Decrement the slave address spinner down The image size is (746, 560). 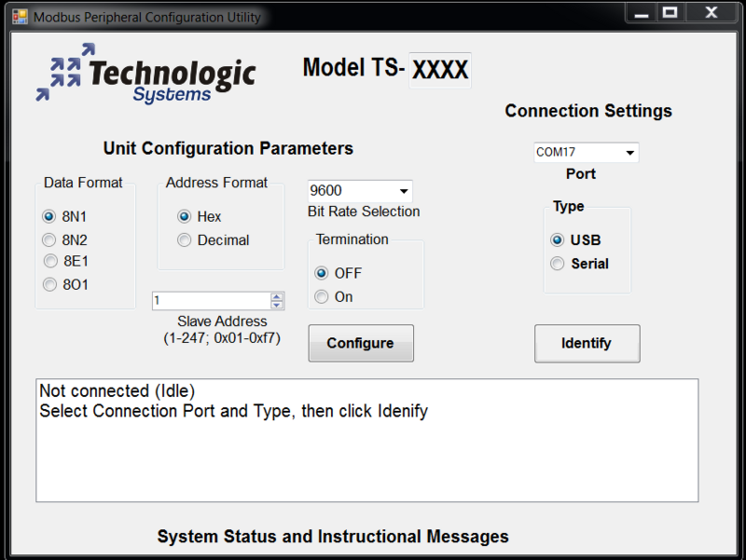pos(276,305)
